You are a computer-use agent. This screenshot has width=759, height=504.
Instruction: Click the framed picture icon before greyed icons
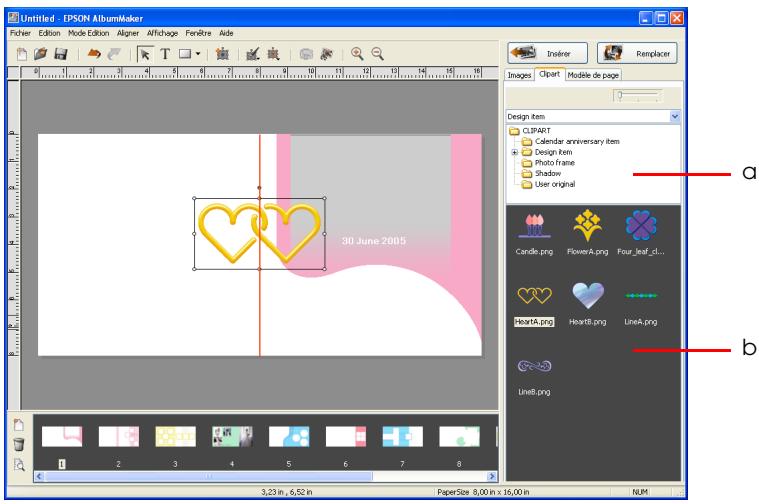coord(273,54)
